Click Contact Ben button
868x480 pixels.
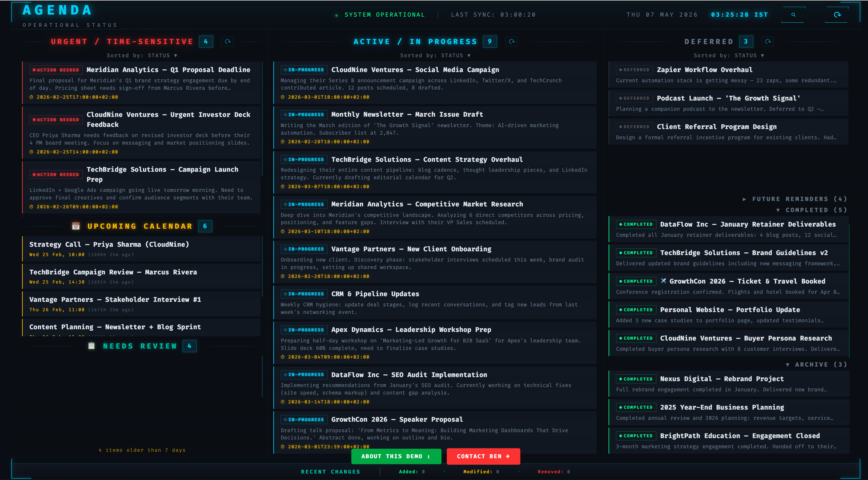pos(483,456)
